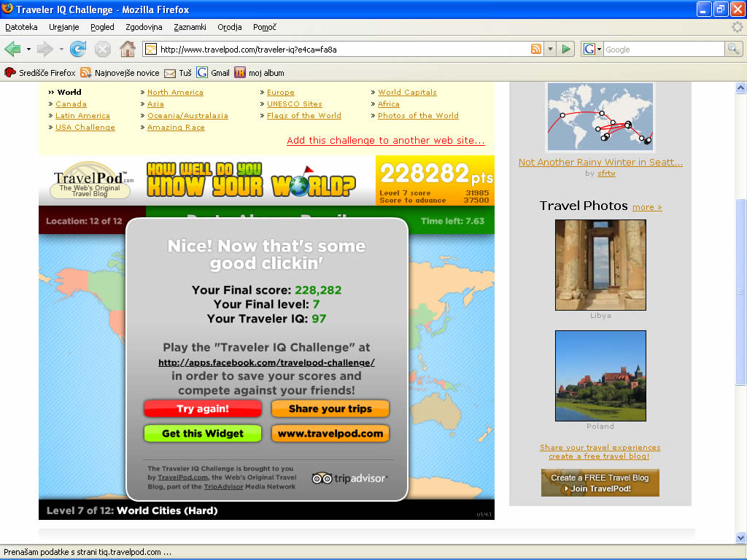Click the Stop loading icon
Image resolution: width=747 pixels, height=560 pixels.
coord(102,49)
